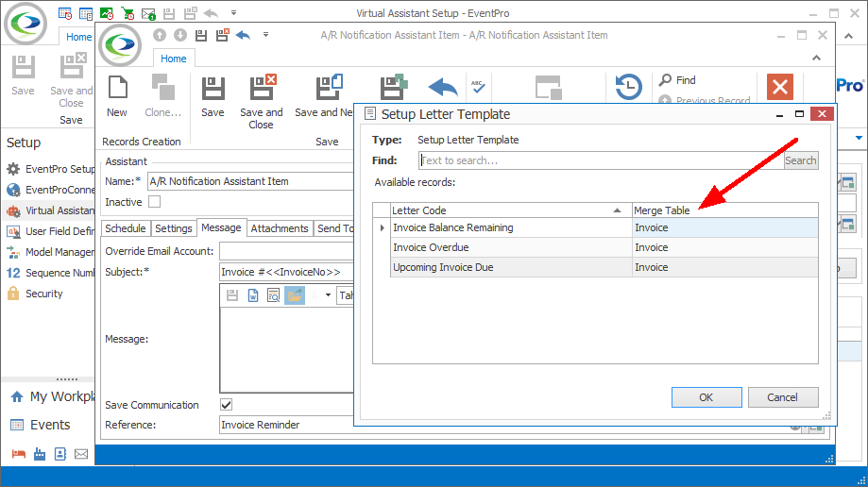This screenshot has width=868, height=487.
Task: Click the large Save icon in item window ribbon
Action: [x=213, y=88]
